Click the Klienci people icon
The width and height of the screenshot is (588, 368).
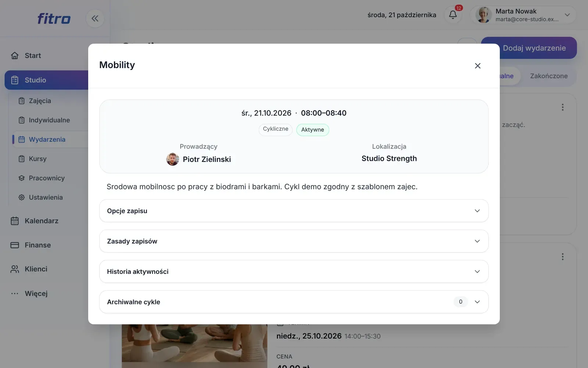pos(15,269)
